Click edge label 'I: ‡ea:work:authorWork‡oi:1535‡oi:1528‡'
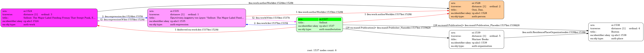644x53 pixels. pos(319,12)
